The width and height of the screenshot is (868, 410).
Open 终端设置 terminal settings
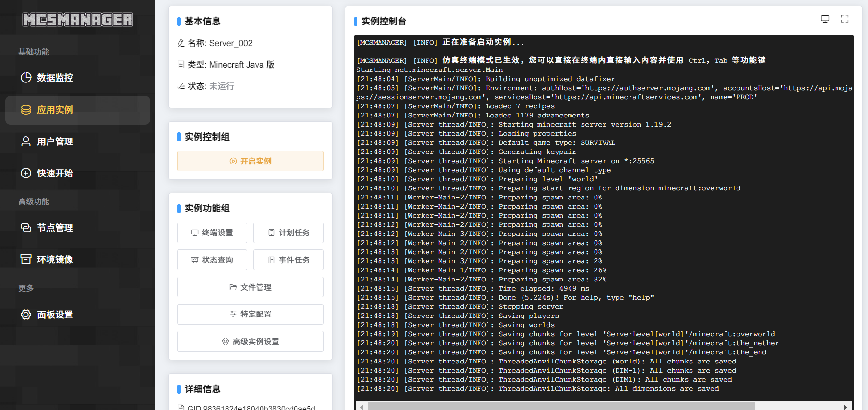coord(212,233)
